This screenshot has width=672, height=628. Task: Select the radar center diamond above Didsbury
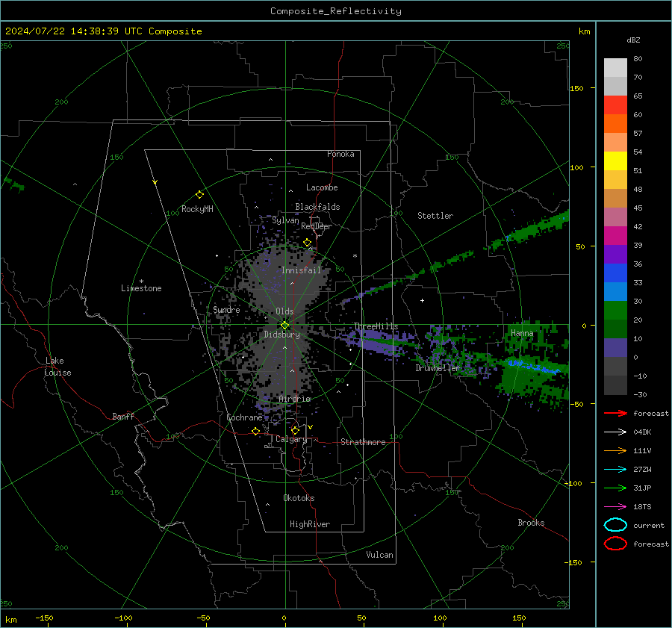pos(284,326)
